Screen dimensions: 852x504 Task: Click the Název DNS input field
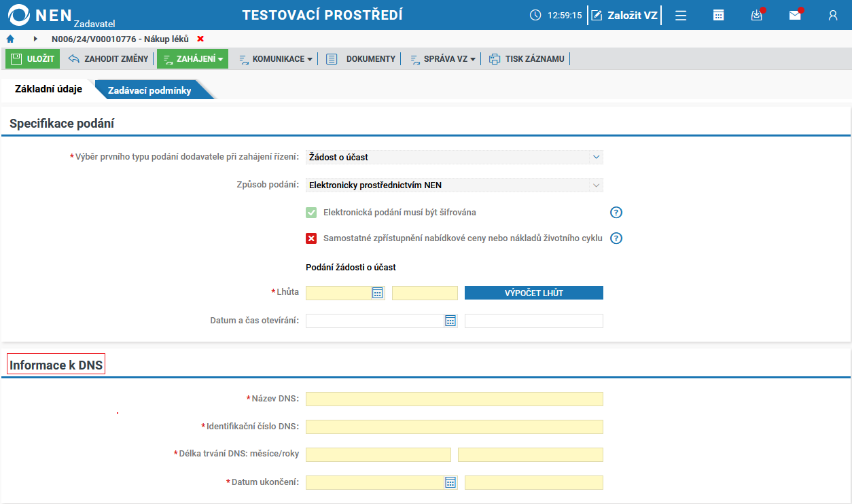click(x=455, y=399)
